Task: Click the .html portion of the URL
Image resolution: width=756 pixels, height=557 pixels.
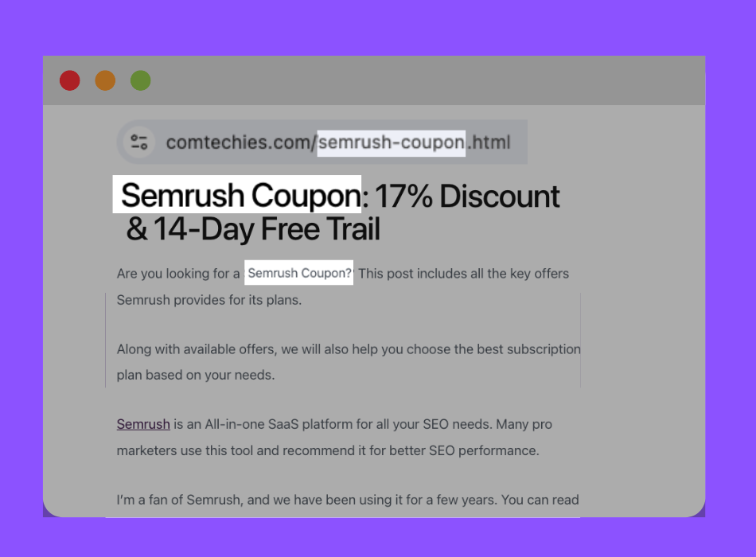Action: [489, 142]
